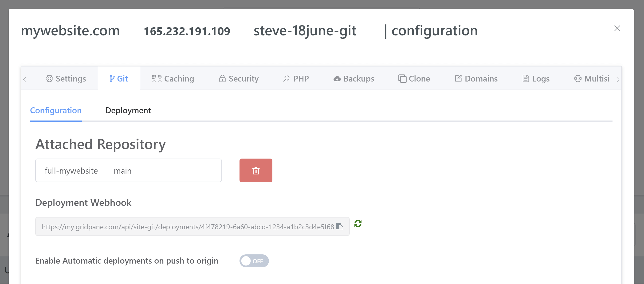
Task: Copy the deployment webhook URL
Action: pos(339,226)
